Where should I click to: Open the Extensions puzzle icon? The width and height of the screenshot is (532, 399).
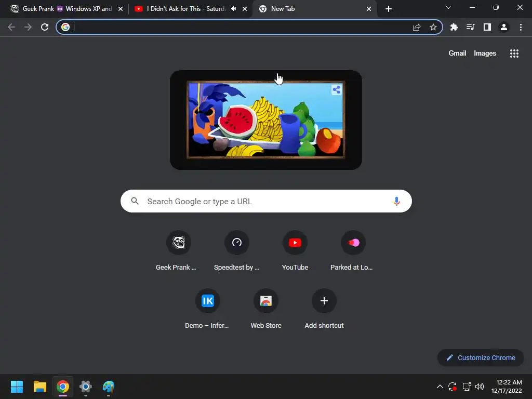pyautogui.click(x=454, y=27)
